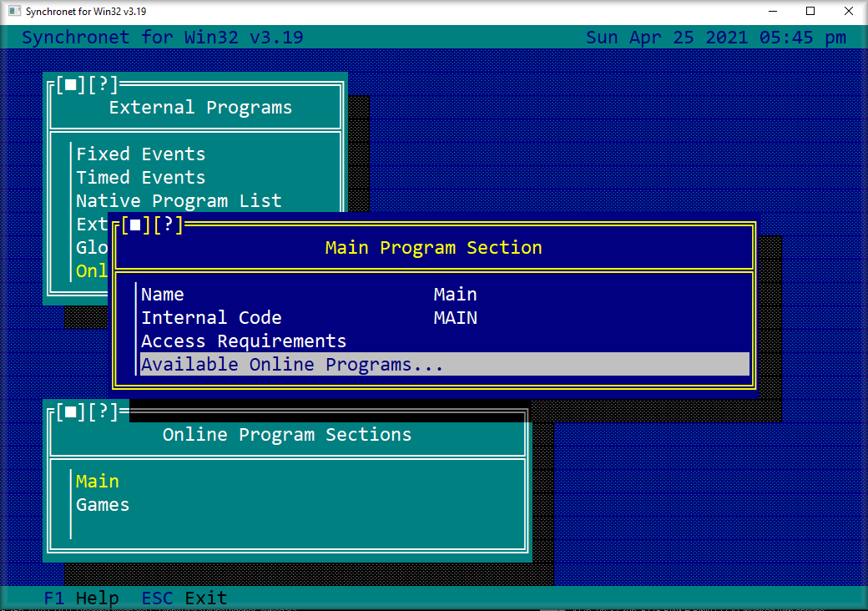868x611 pixels.
Task: Click F1 Help in bottom status bar
Action: 82,598
